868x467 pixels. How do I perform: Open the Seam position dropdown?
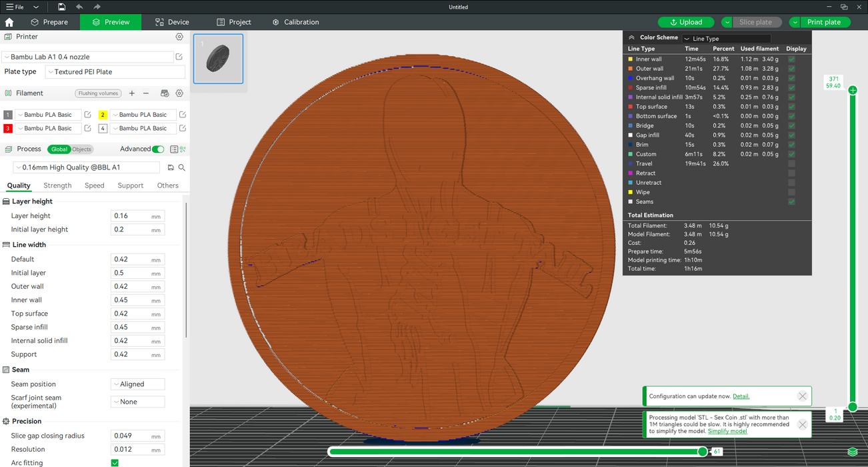(x=137, y=384)
